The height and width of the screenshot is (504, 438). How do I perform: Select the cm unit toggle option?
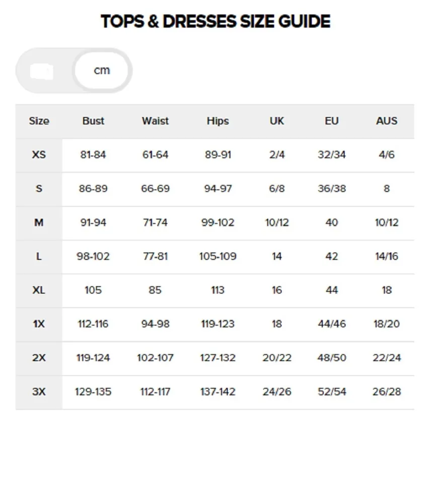point(102,71)
